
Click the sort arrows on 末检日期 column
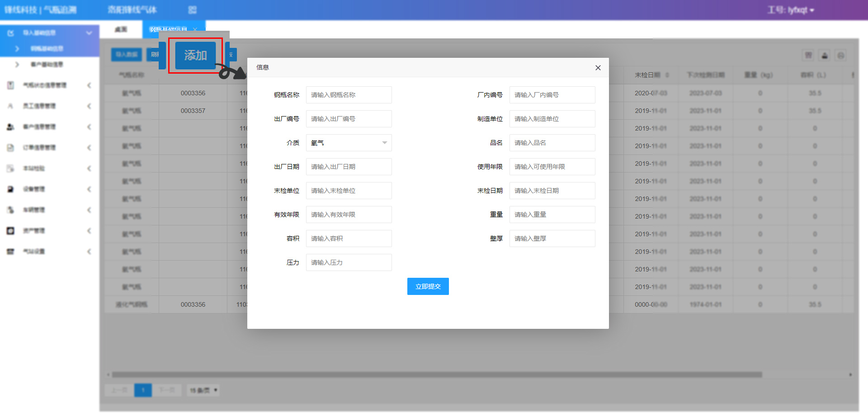667,75
